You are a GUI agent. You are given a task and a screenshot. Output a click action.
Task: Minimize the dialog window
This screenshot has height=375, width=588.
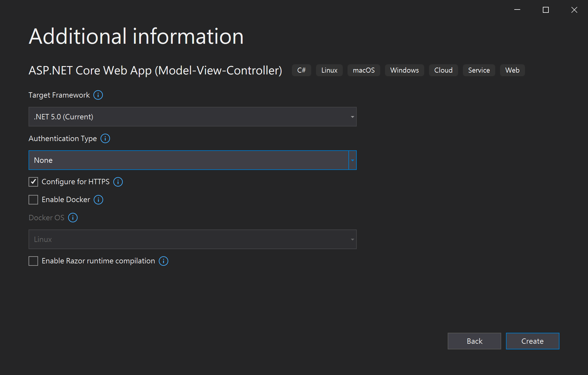(x=517, y=10)
